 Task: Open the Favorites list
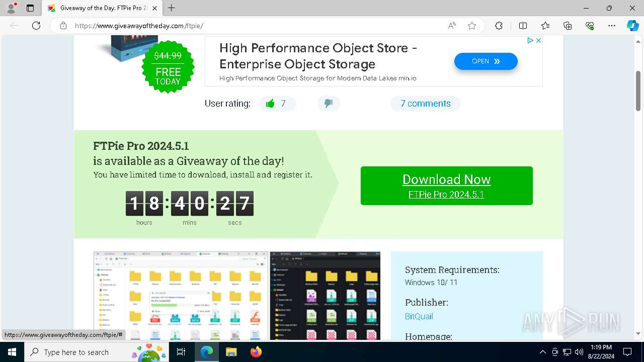545,26
